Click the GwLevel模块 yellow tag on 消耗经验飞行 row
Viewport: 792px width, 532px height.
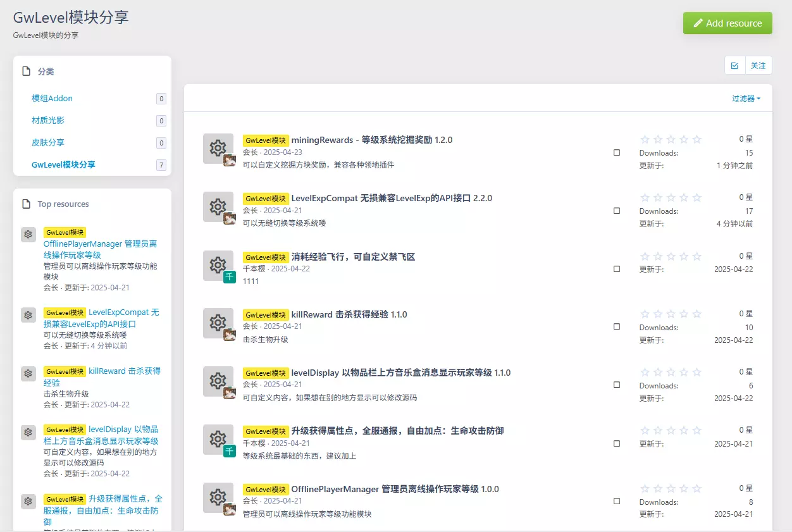click(x=266, y=257)
